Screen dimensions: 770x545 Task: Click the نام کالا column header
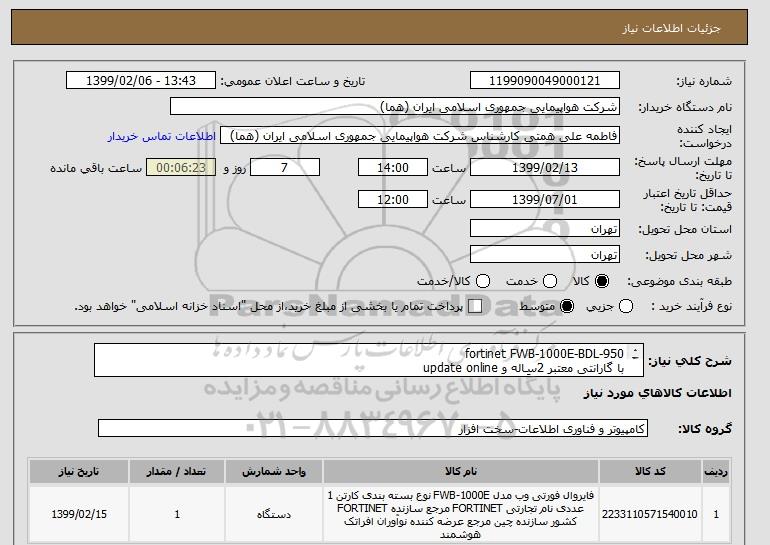[461, 471]
